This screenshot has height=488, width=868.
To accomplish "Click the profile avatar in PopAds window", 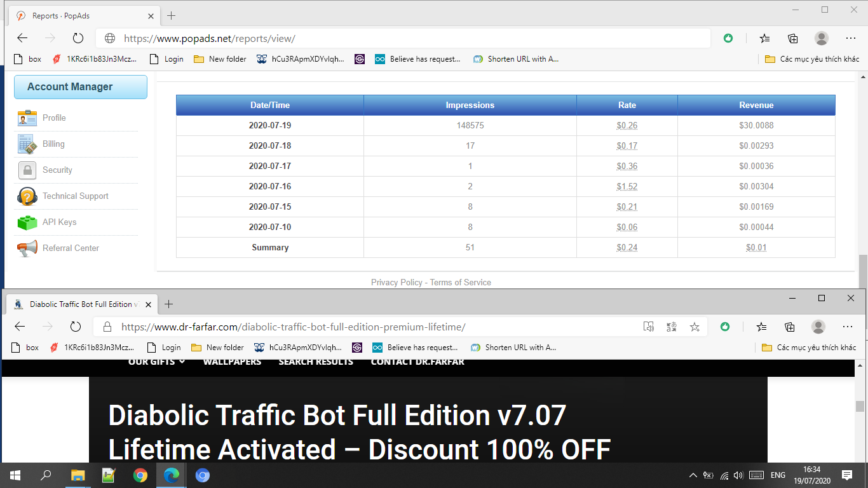I will 822,38.
